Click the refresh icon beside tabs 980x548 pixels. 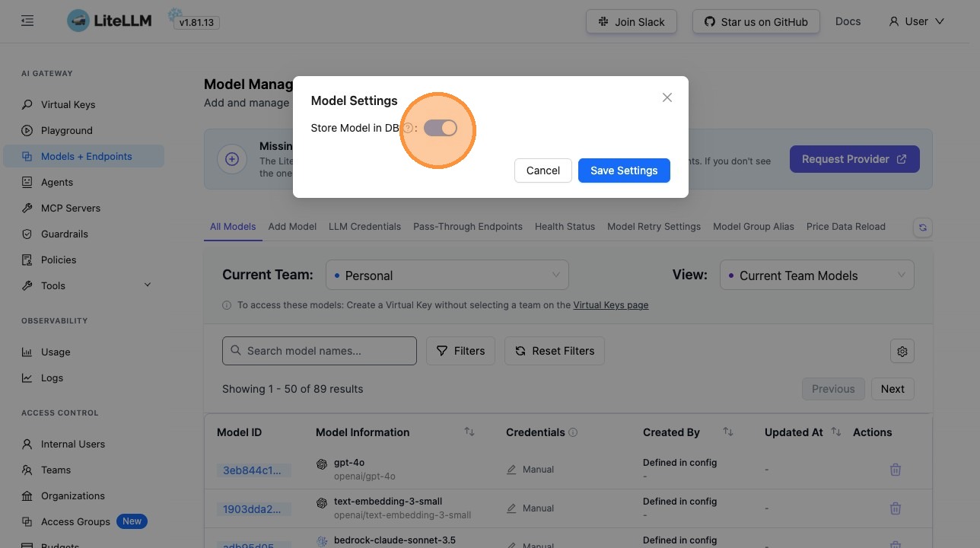click(x=923, y=227)
